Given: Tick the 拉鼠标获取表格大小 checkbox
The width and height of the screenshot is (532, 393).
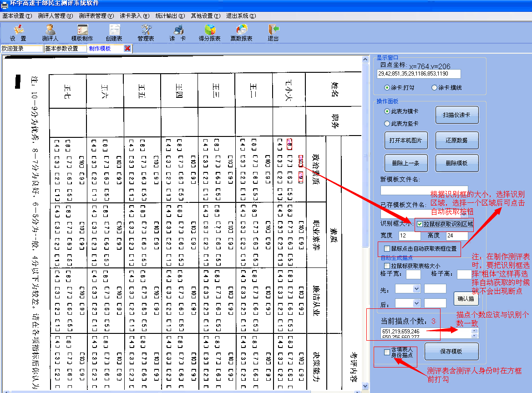Looking at the screenshot, I should click(x=387, y=266).
